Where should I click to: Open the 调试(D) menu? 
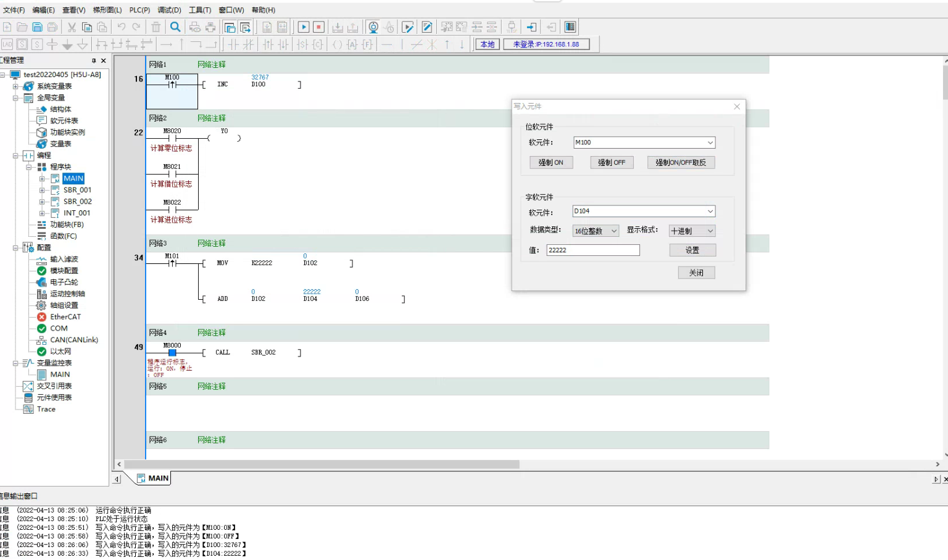169,10
